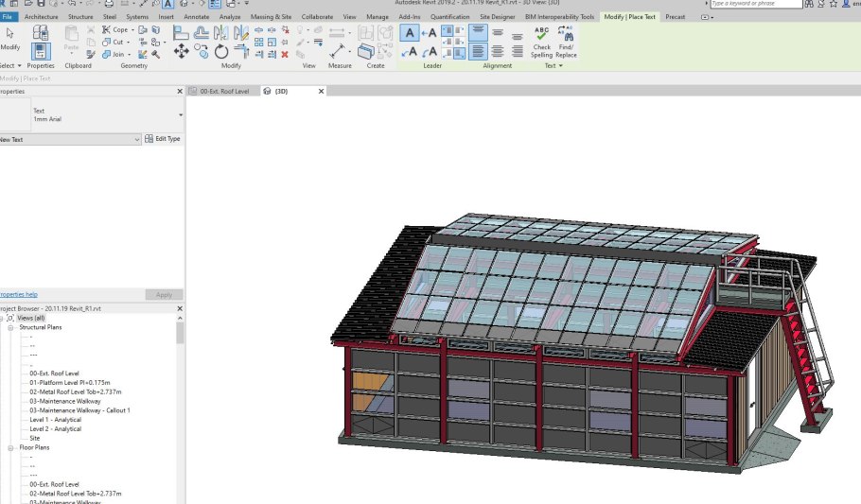Select the Rotate tool
861x504 pixels.
click(x=220, y=52)
